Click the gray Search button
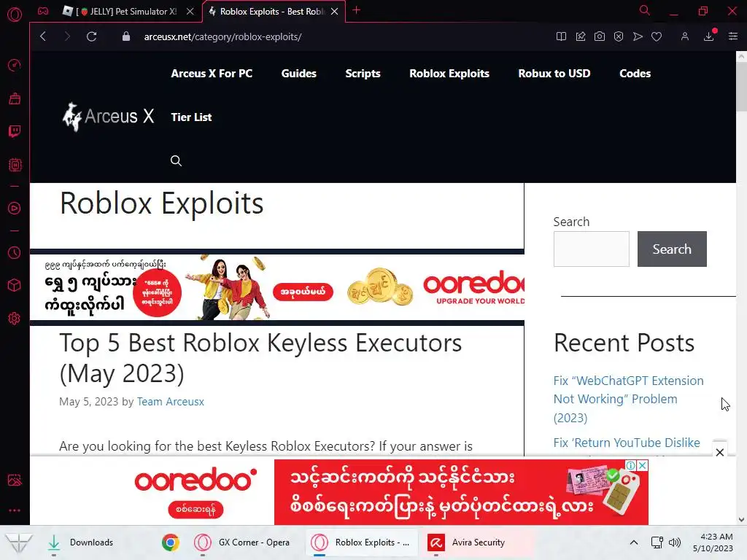747x560 pixels. [672, 249]
